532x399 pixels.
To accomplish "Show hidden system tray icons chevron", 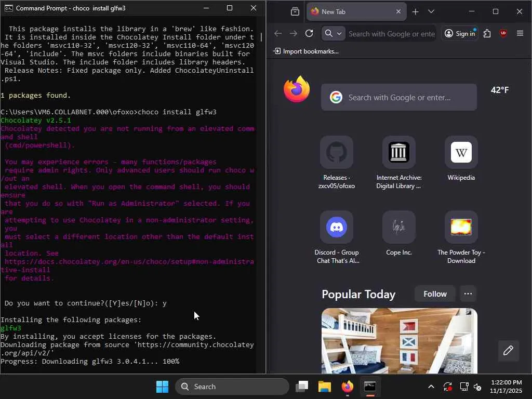I will click(431, 387).
